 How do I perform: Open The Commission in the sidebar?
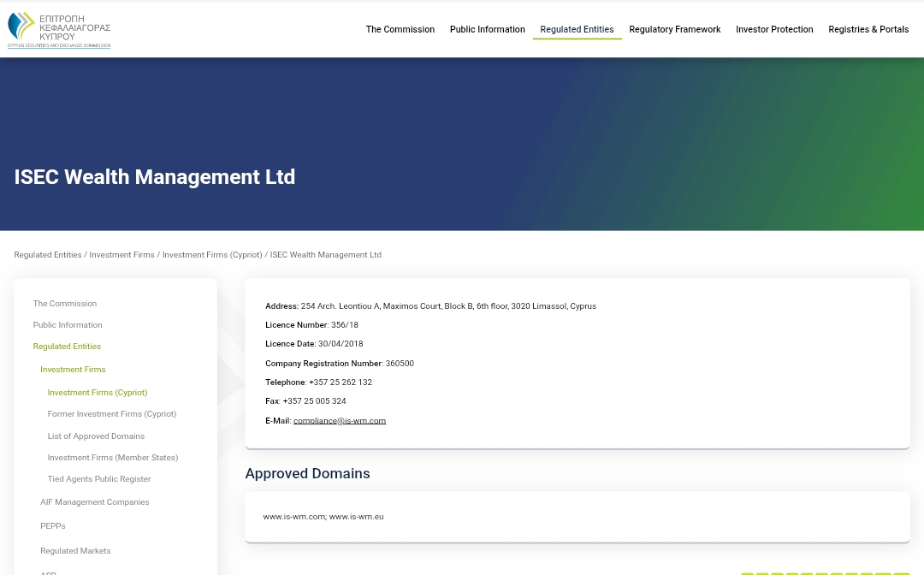65,304
